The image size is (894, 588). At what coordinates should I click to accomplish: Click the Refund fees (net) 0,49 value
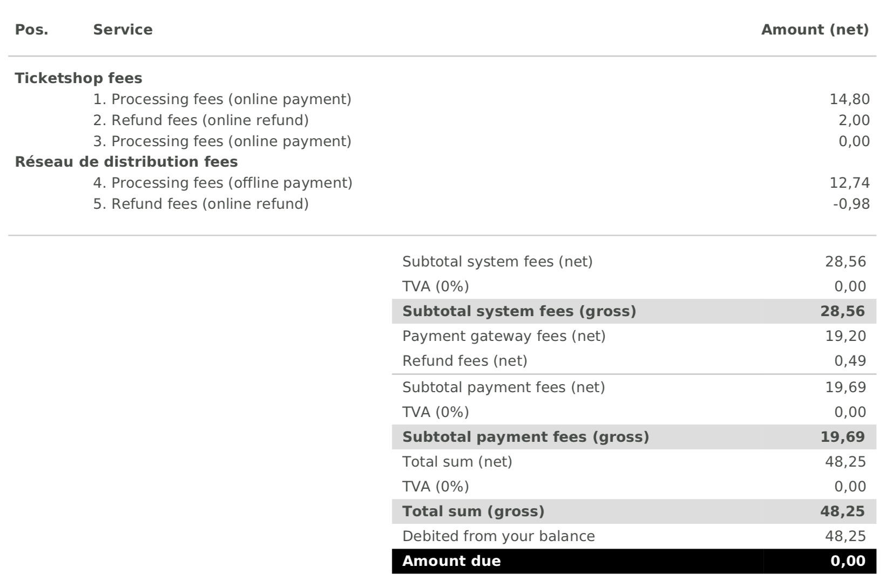850,361
